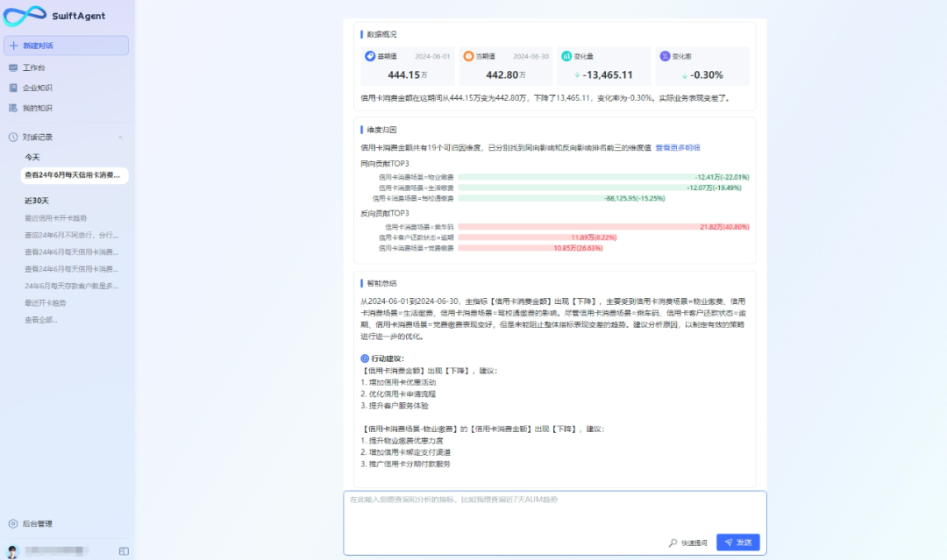Click the red bar labeled 21.82万(40.80%)
Screen dimensions: 947x560
[x=603, y=227]
